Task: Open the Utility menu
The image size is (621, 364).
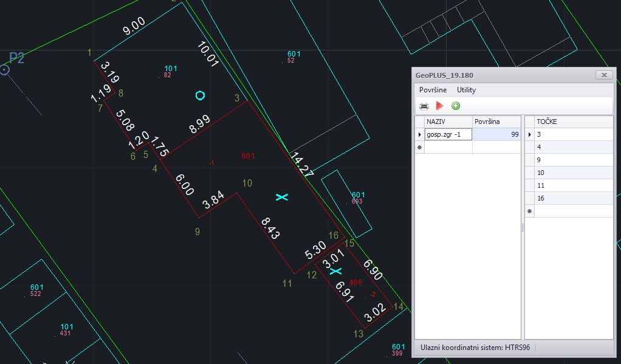Action: point(466,90)
